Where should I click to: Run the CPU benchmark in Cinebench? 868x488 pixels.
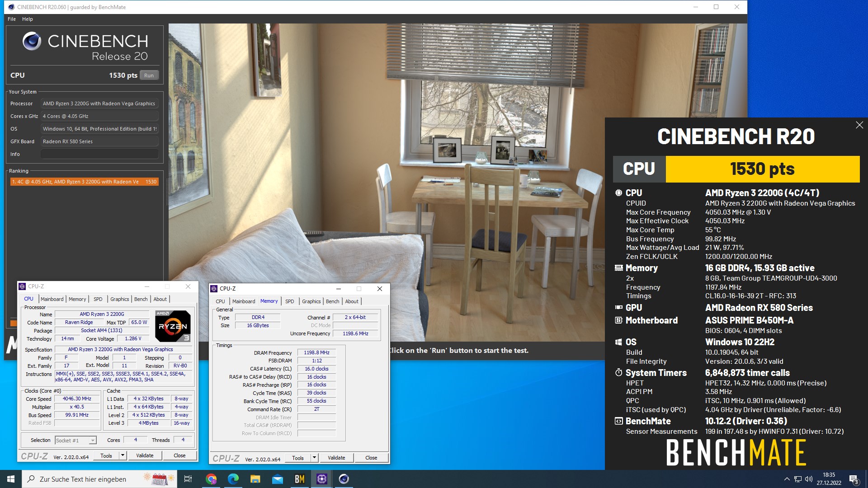click(149, 75)
